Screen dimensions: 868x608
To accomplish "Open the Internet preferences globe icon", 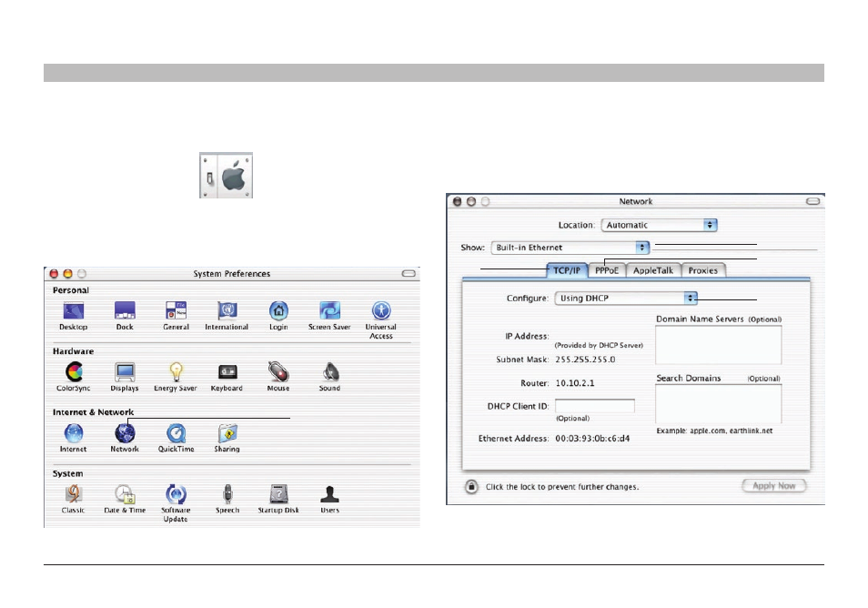I will pyautogui.click(x=74, y=433).
